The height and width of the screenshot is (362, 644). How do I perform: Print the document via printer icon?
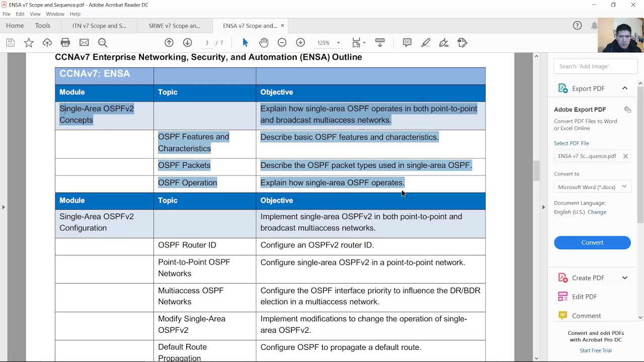pos(65,43)
